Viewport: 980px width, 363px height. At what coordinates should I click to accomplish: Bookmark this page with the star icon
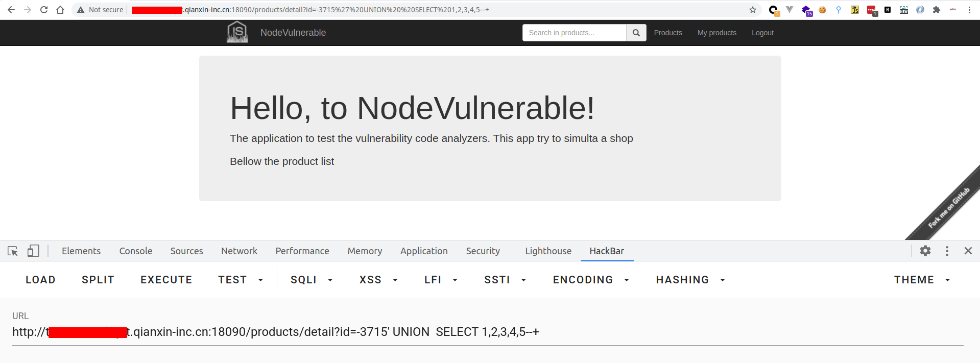tap(752, 10)
